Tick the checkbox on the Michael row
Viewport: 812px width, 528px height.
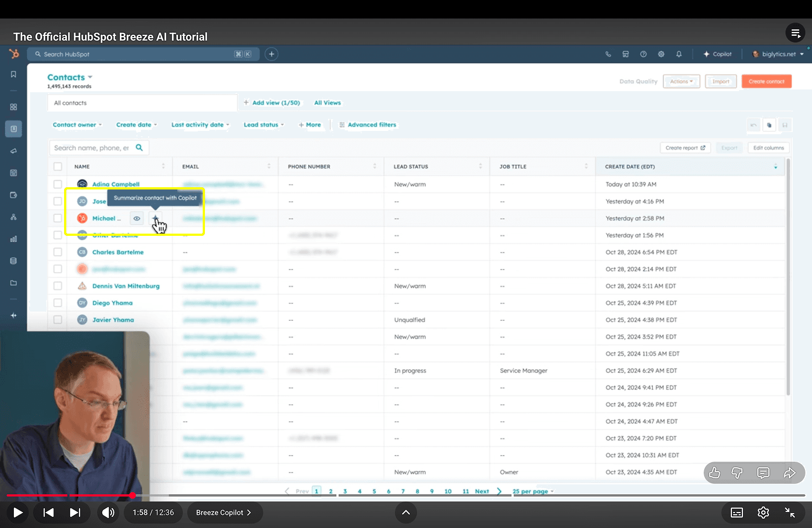tap(57, 218)
